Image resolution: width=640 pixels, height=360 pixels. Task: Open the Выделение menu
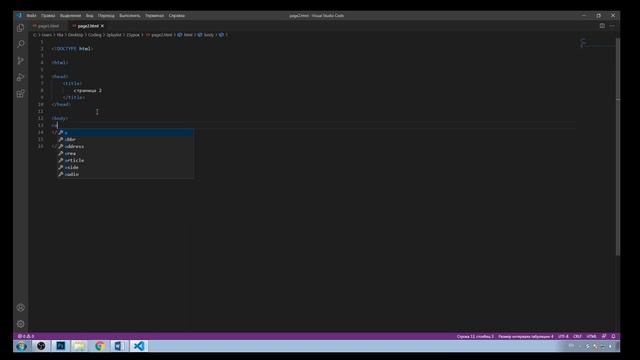70,16
